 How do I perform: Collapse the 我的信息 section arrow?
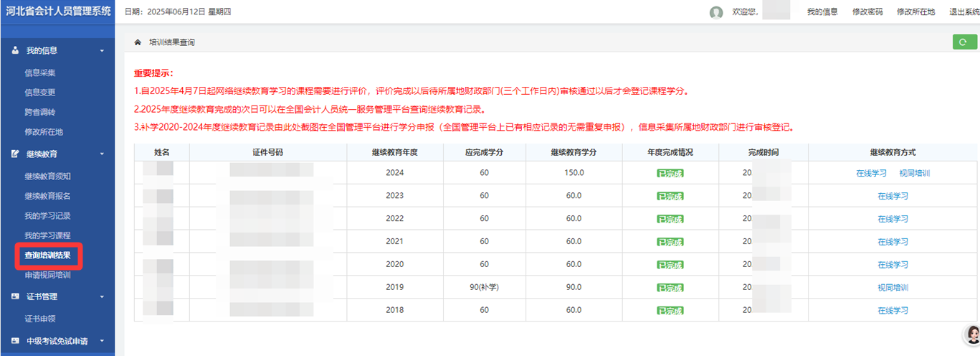click(x=102, y=51)
